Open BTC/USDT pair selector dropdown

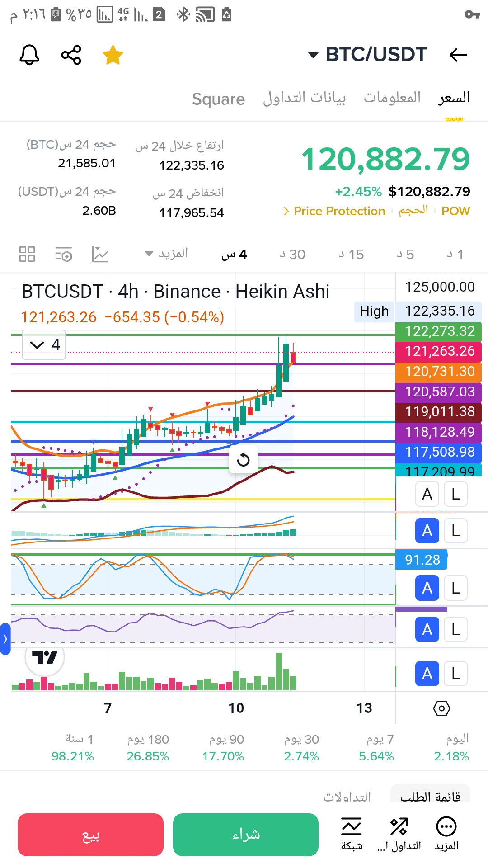pyautogui.click(x=367, y=55)
